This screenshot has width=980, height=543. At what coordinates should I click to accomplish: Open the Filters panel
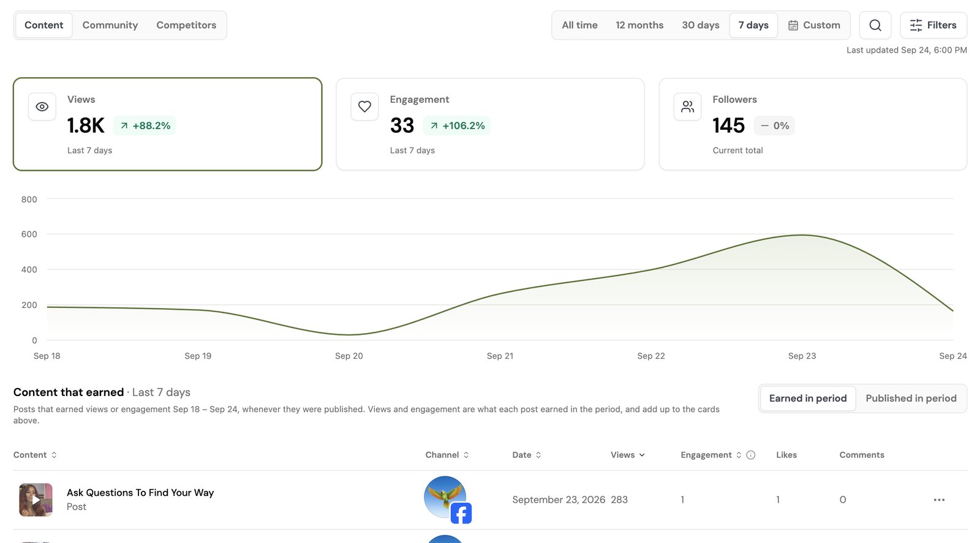click(933, 25)
